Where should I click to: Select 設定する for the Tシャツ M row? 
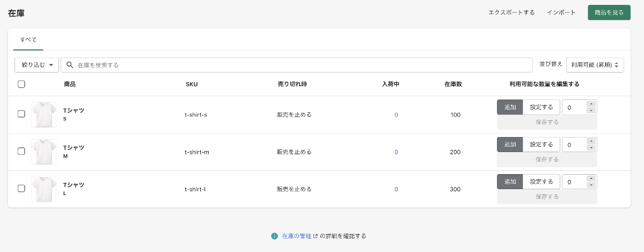coord(541,145)
